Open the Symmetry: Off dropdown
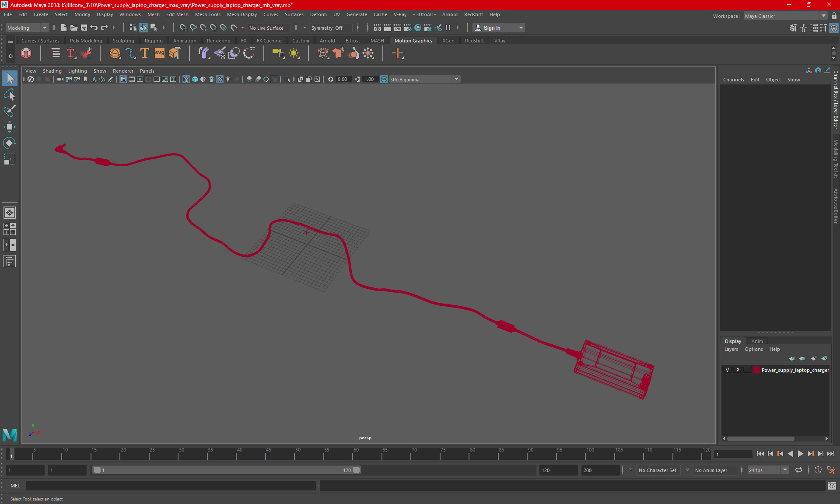 (330, 28)
